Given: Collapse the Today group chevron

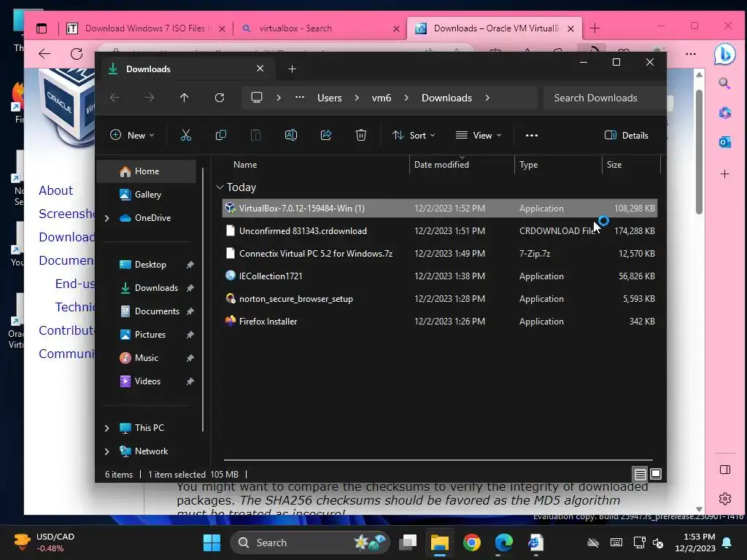Looking at the screenshot, I should point(220,187).
